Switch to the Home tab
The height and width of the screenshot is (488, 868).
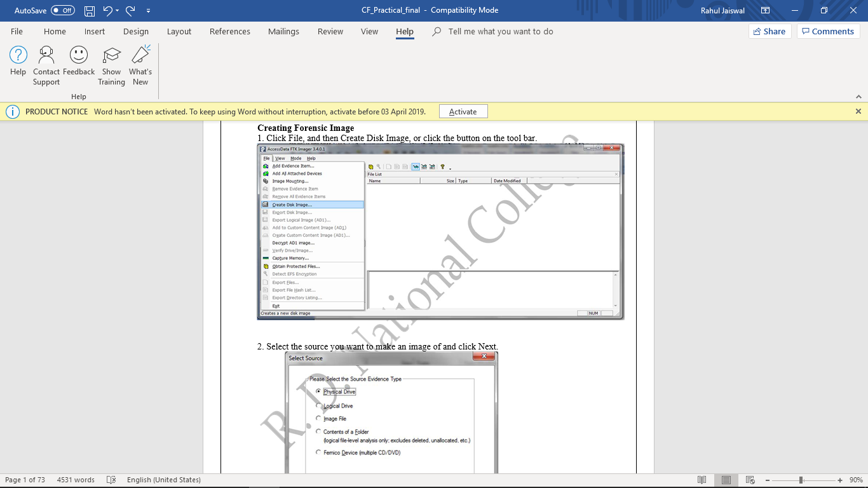pos(55,31)
